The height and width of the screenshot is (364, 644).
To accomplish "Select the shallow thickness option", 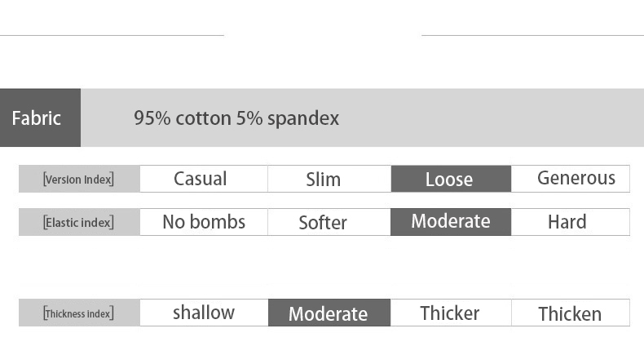I will coord(203,313).
